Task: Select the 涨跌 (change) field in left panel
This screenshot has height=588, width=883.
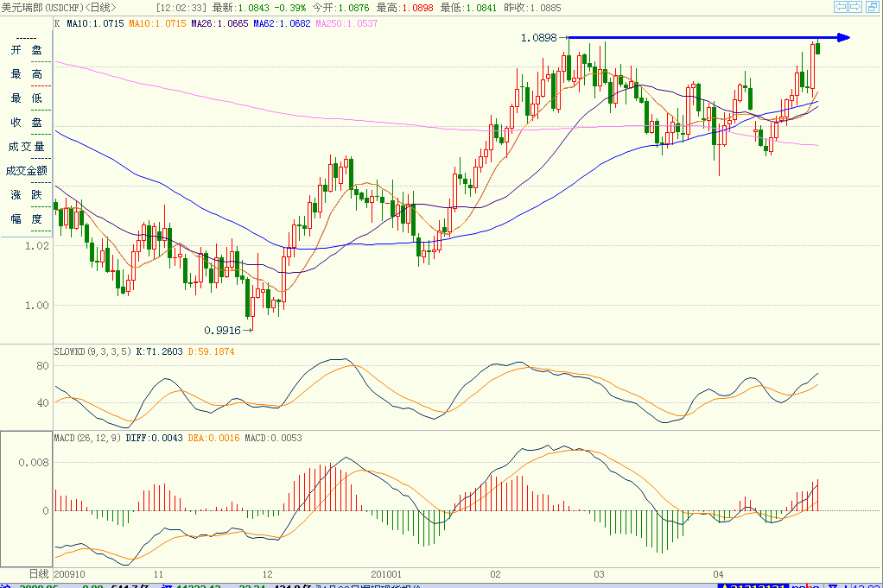Action: click(x=27, y=195)
